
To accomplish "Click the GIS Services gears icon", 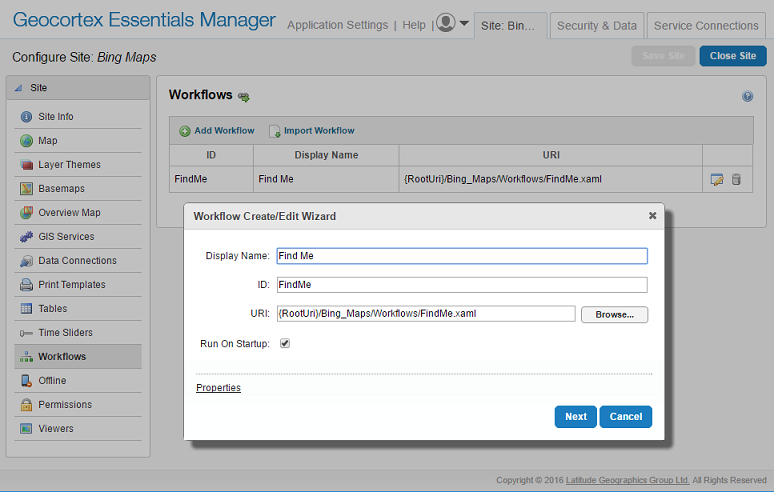I will pos(26,237).
